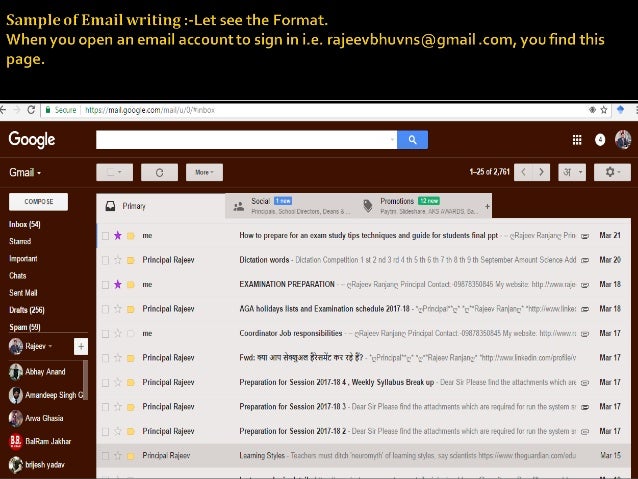Open Arwa Ghasia chat contact
The image size is (638, 479).
tap(36, 418)
